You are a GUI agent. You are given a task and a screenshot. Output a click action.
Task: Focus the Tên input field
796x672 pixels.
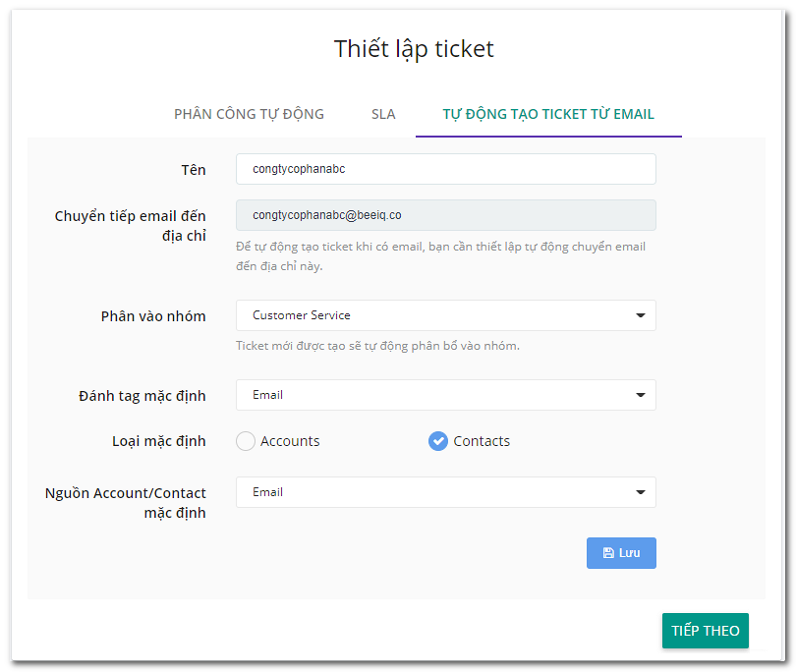click(446, 169)
